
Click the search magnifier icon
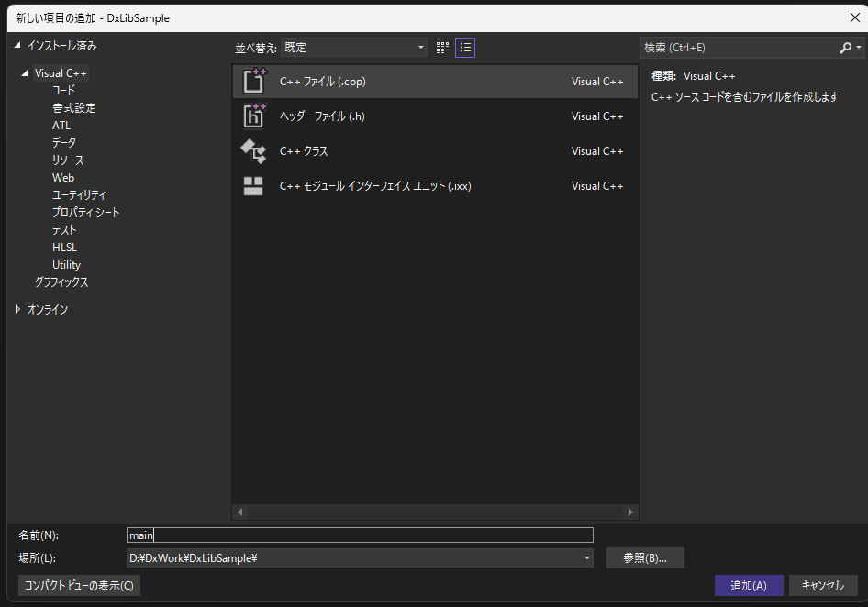pos(845,49)
